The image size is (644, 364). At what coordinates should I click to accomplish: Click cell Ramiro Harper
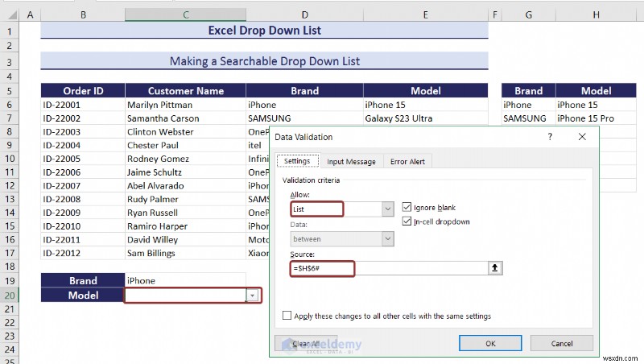pos(186,226)
